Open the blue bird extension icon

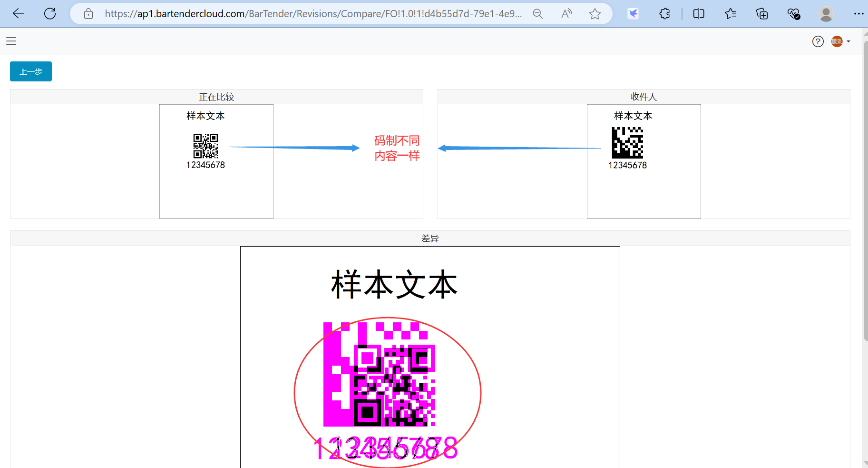tap(633, 14)
